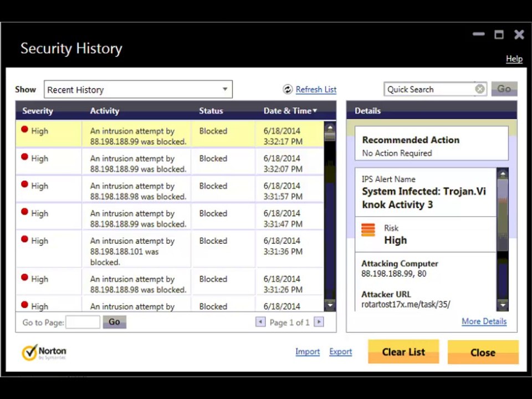
Task: Minimize the Security History window
Action: [479, 34]
